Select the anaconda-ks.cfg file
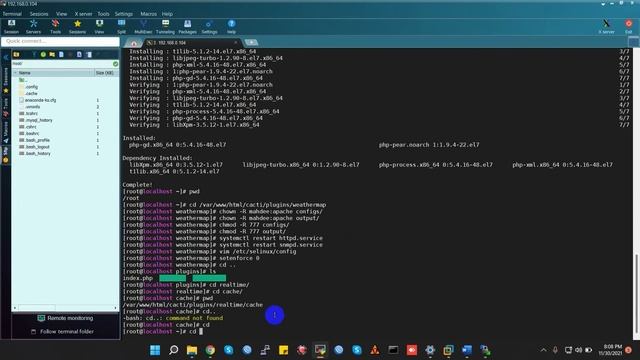Image resolution: width=640 pixels, height=360 pixels. tap(38, 100)
